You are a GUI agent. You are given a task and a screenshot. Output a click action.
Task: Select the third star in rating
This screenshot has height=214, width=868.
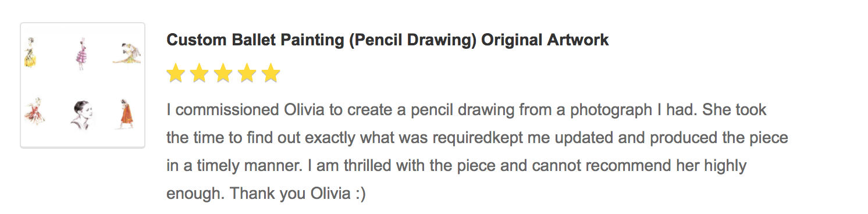(x=223, y=74)
